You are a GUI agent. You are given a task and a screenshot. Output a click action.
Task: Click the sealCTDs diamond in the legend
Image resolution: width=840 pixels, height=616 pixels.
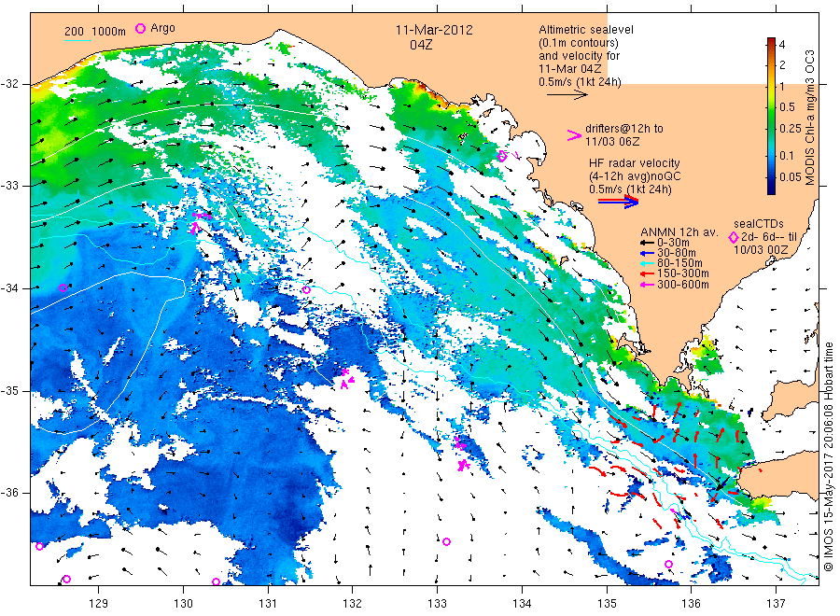click(x=734, y=237)
